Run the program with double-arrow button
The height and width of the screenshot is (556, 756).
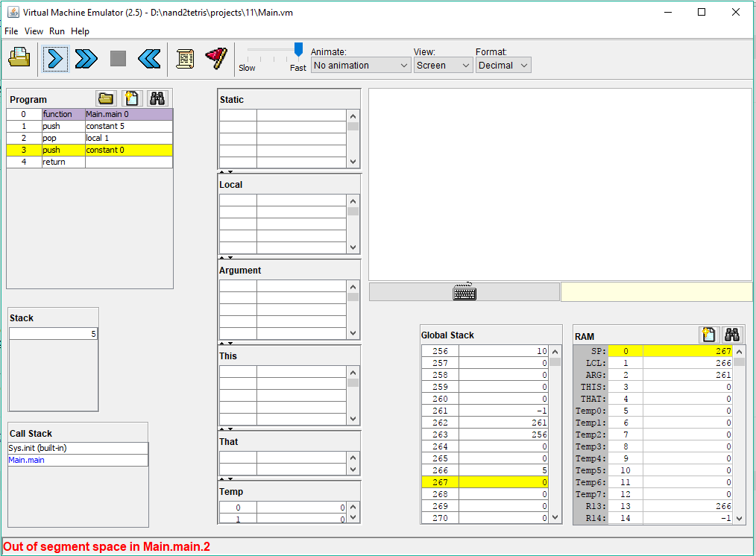point(86,58)
